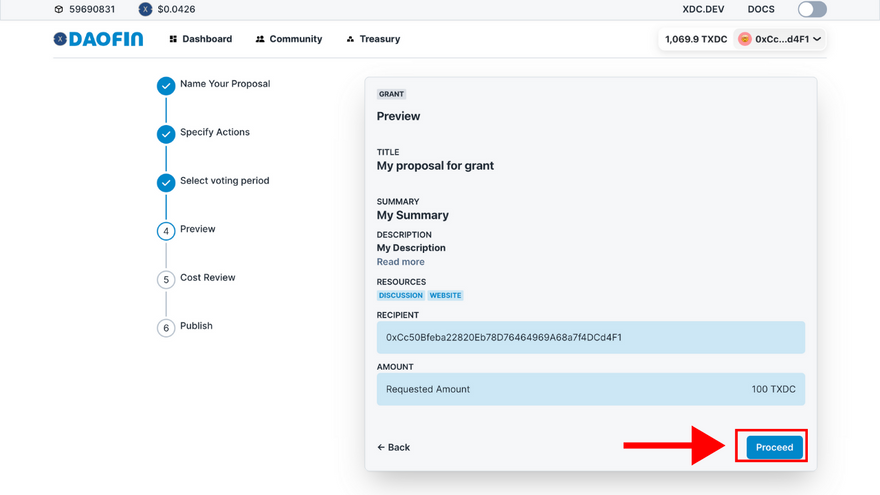Toggle the dark mode switch
Image resolution: width=880 pixels, height=495 pixels.
tap(812, 9)
